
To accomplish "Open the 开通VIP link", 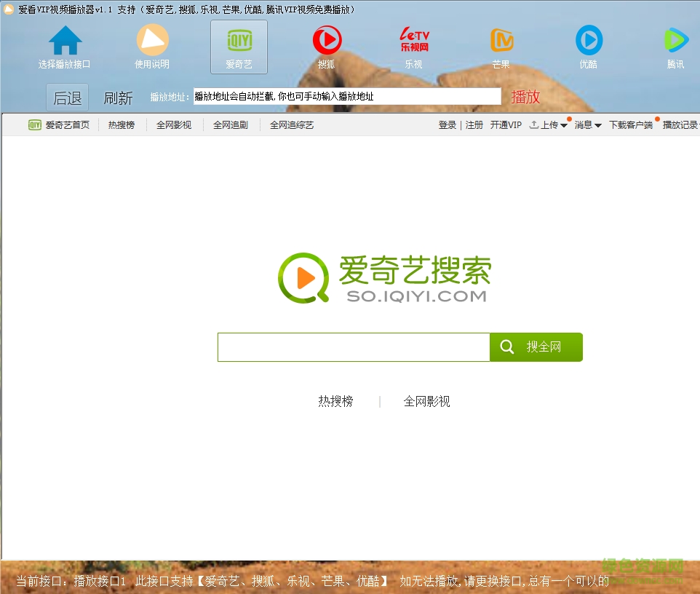I will (x=506, y=124).
